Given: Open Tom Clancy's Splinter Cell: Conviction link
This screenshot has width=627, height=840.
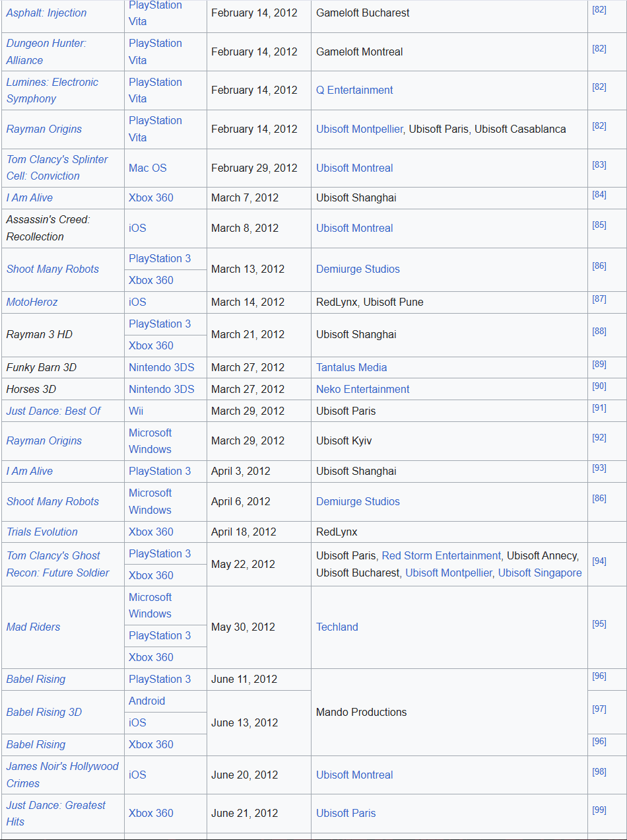Looking at the screenshot, I should (57, 168).
